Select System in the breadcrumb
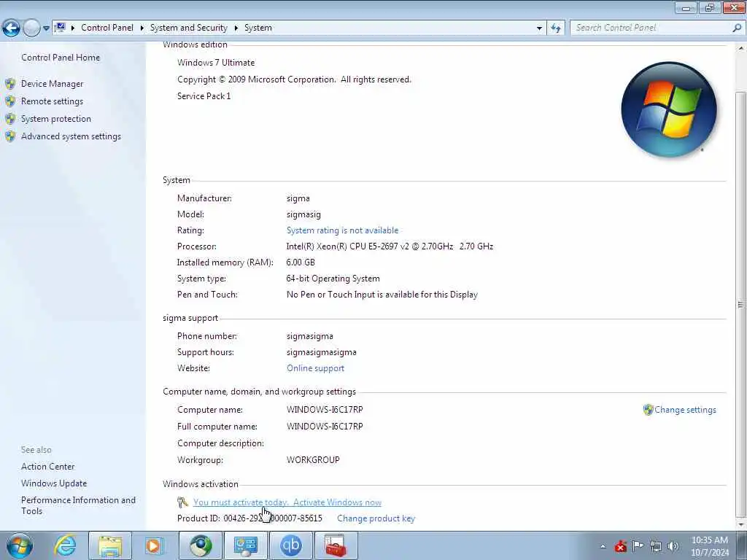Viewport: 747px width, 560px height. [x=258, y=28]
